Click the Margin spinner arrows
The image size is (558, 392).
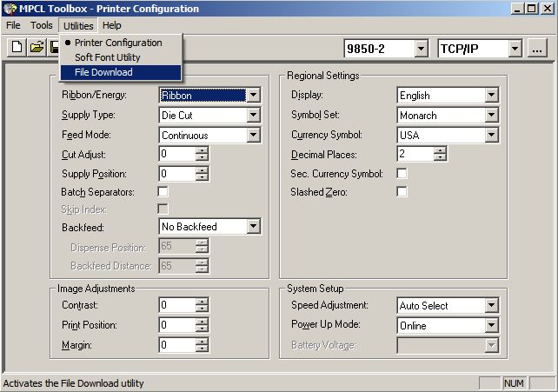click(202, 345)
